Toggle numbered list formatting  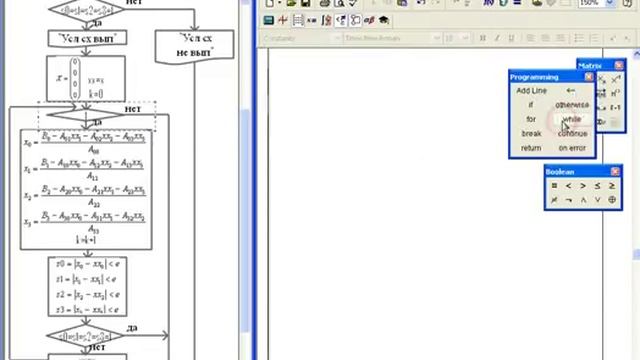[594, 38]
